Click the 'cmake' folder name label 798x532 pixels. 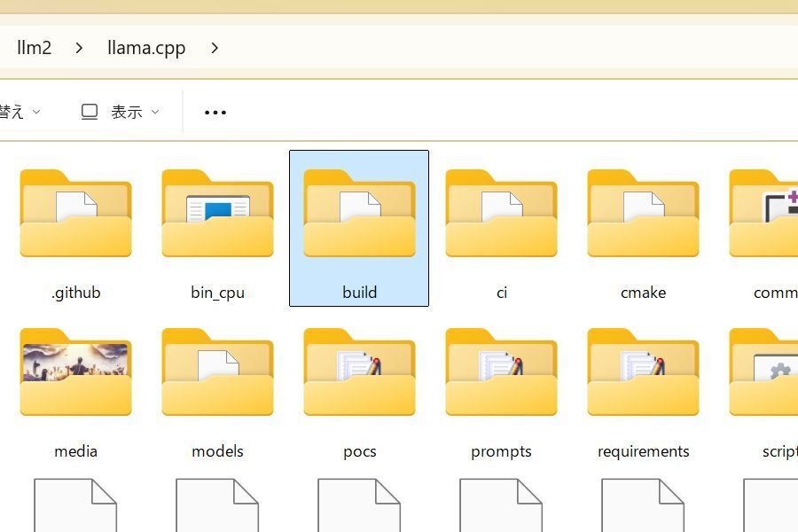point(644,293)
